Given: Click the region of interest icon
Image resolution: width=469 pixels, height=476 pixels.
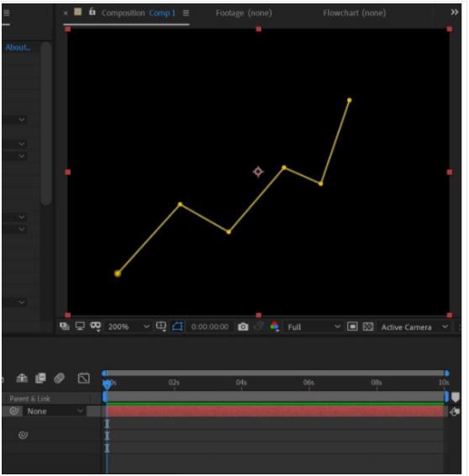Looking at the screenshot, I should click(352, 326).
